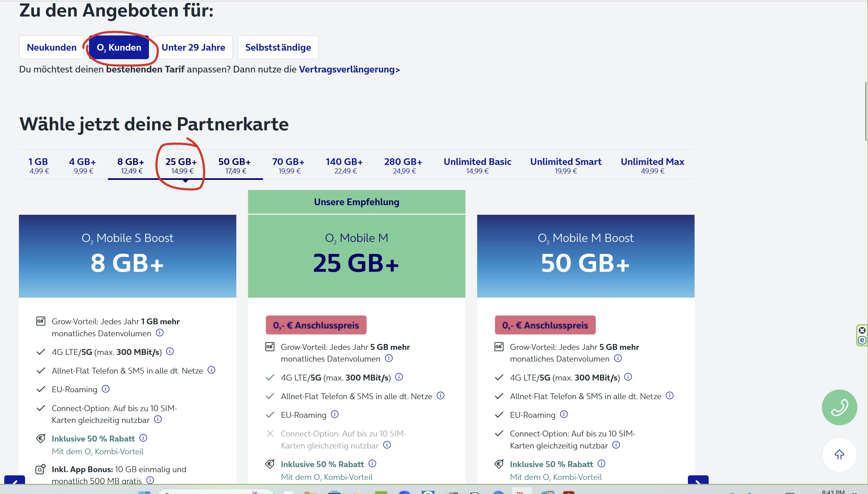
Task: Select the Selbstständige customer option
Action: [x=278, y=47]
